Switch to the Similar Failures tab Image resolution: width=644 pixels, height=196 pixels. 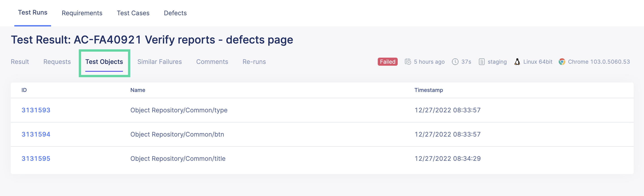[x=159, y=62]
